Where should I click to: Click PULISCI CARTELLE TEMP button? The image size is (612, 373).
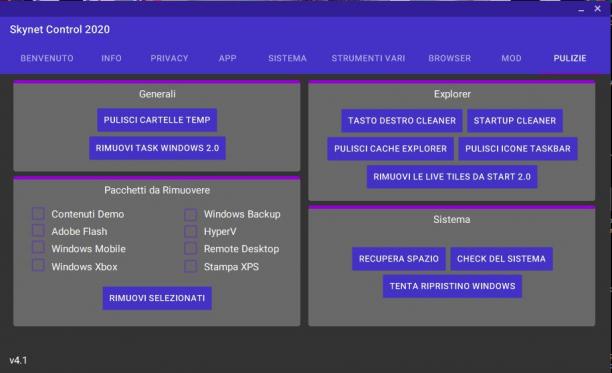click(x=157, y=120)
